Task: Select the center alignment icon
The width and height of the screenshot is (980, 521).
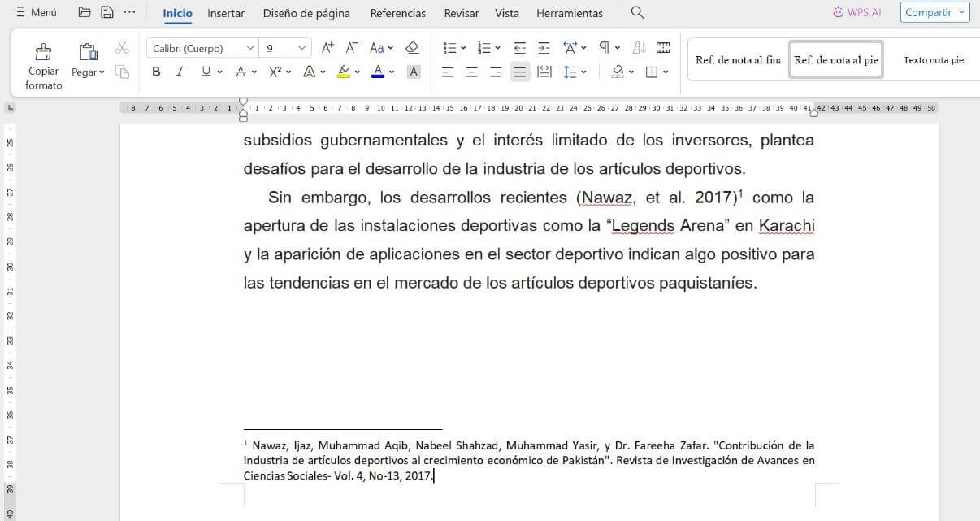Action: 471,72
